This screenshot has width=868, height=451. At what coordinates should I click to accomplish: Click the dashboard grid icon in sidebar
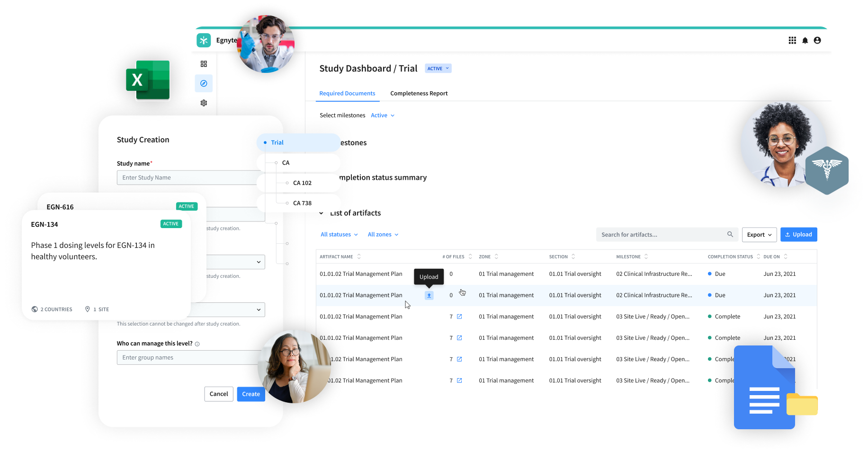204,64
